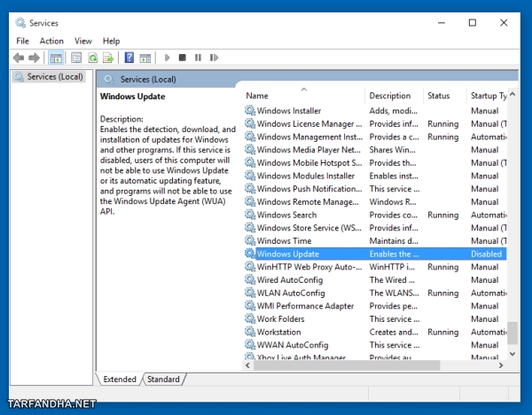Open the Action menu
532x415 pixels.
point(51,41)
